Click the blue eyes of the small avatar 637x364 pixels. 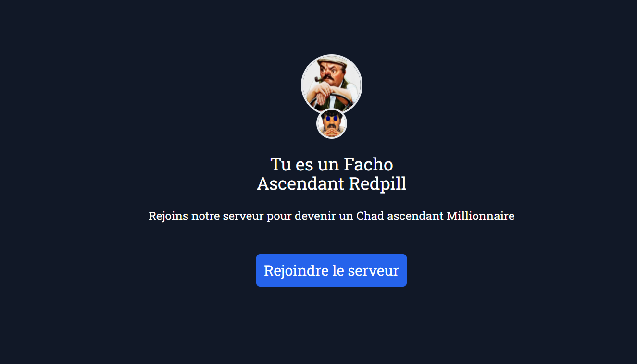click(332, 119)
